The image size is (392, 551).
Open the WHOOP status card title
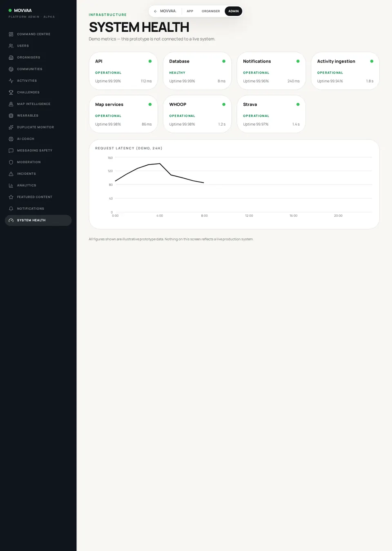pyautogui.click(x=178, y=104)
